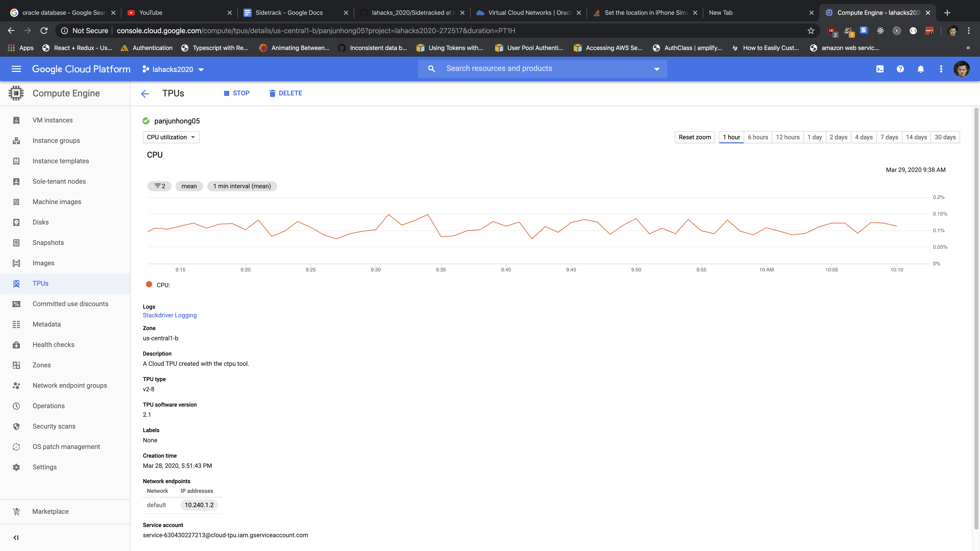The width and height of the screenshot is (980, 551).
Task: Expand the CPU utilization dropdown
Action: click(x=171, y=137)
